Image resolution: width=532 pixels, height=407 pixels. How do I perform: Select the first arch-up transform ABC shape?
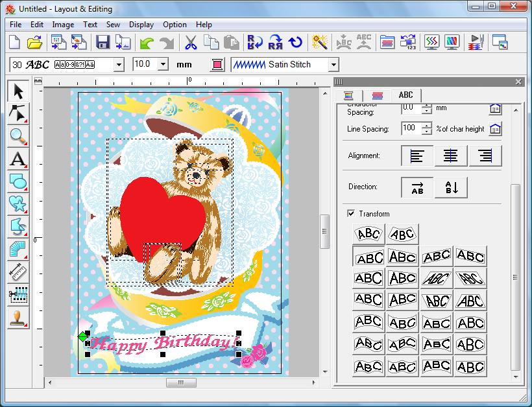(369, 234)
